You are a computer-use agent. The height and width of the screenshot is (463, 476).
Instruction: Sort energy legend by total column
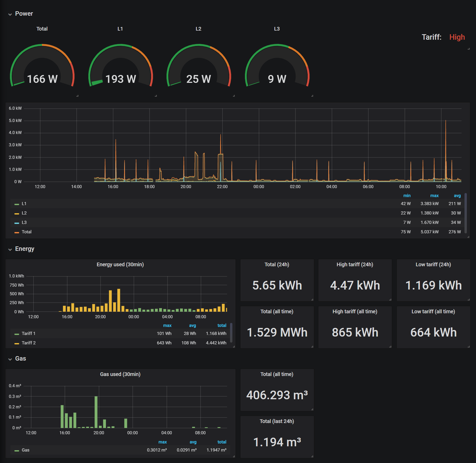[222, 325]
